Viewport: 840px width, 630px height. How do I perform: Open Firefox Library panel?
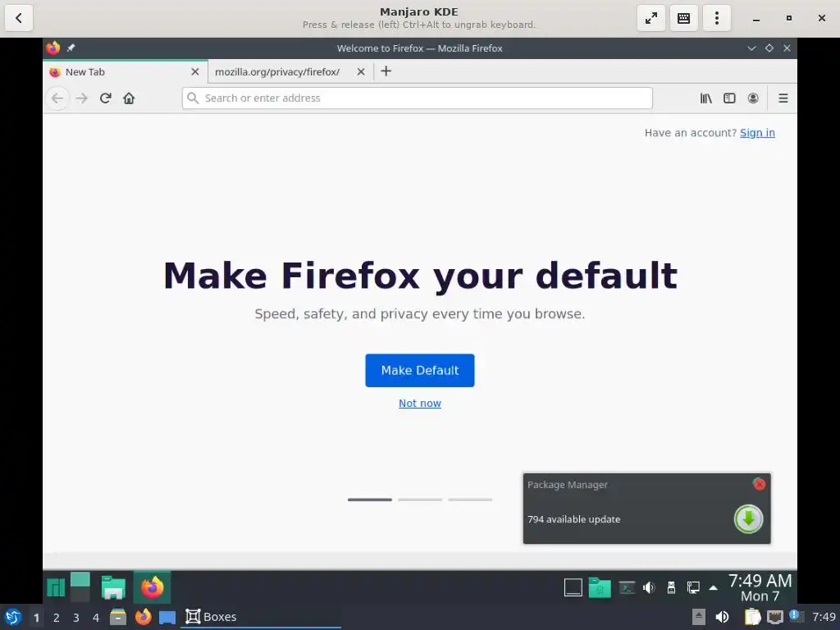[x=706, y=98]
